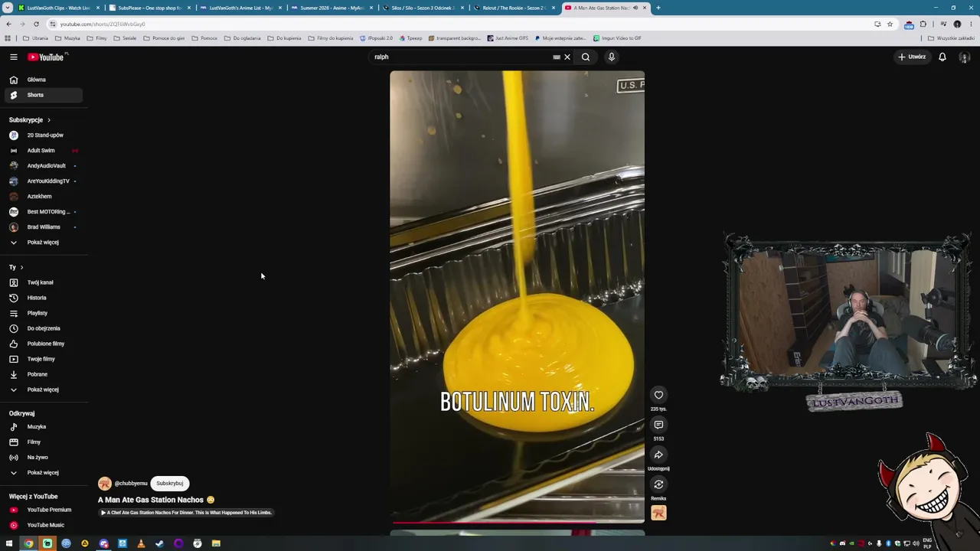Open Muzyka under Odkrywaj
980x551 pixels.
(42, 427)
